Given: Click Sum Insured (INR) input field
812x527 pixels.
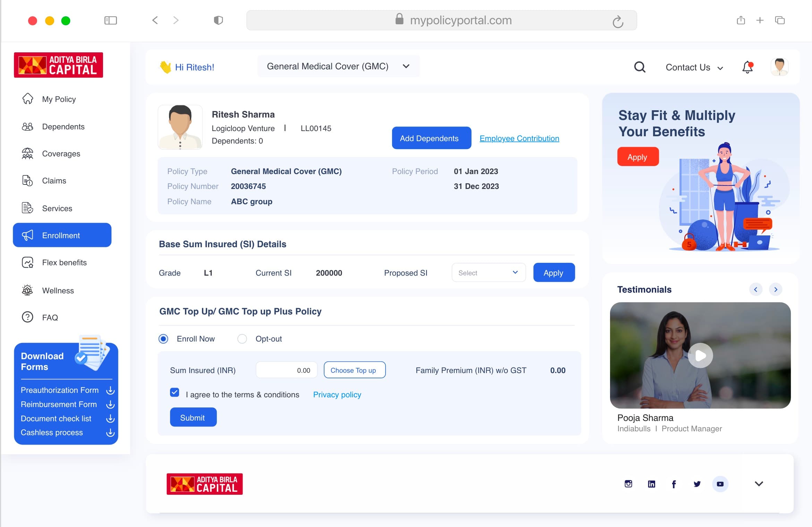Looking at the screenshot, I should pyautogui.click(x=286, y=370).
